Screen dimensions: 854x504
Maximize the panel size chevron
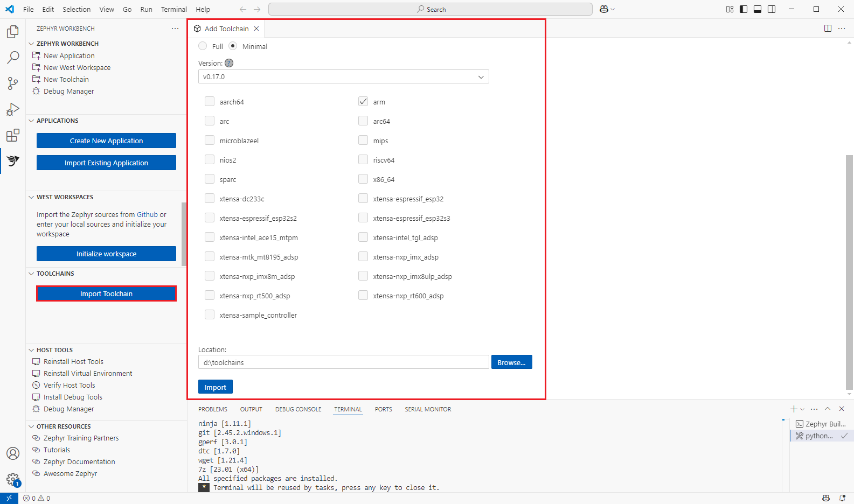828,409
